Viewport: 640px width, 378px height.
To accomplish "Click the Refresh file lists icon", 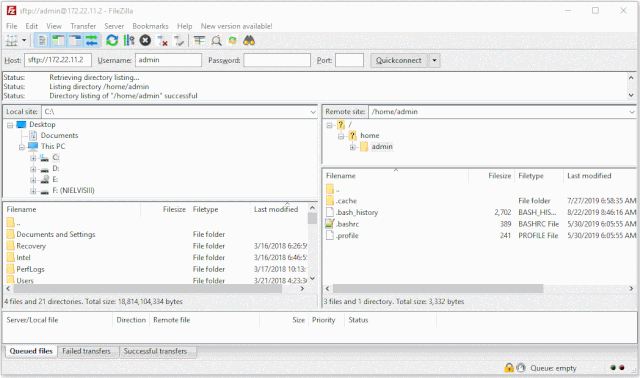I will 112,40.
